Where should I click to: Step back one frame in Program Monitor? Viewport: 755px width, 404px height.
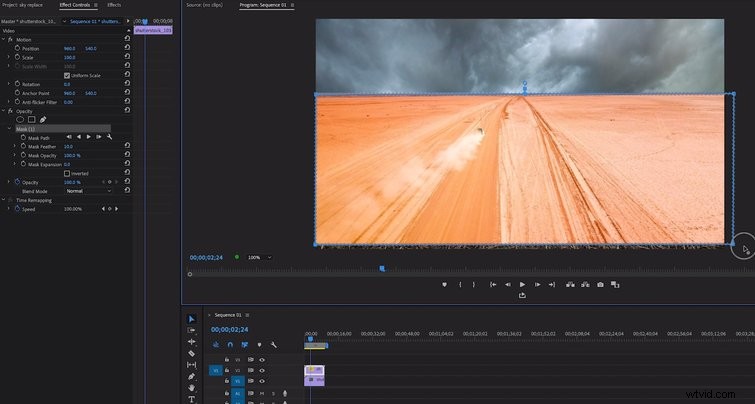pos(508,285)
